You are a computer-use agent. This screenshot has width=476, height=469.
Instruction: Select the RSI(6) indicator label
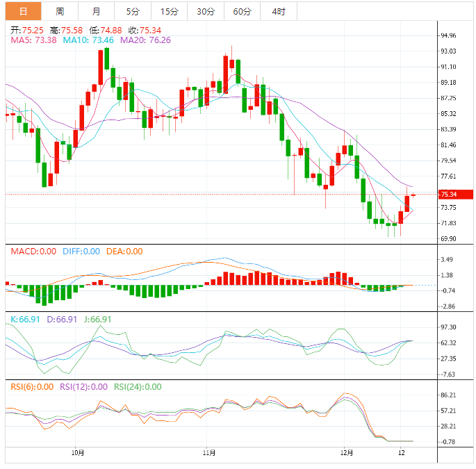coord(32,387)
